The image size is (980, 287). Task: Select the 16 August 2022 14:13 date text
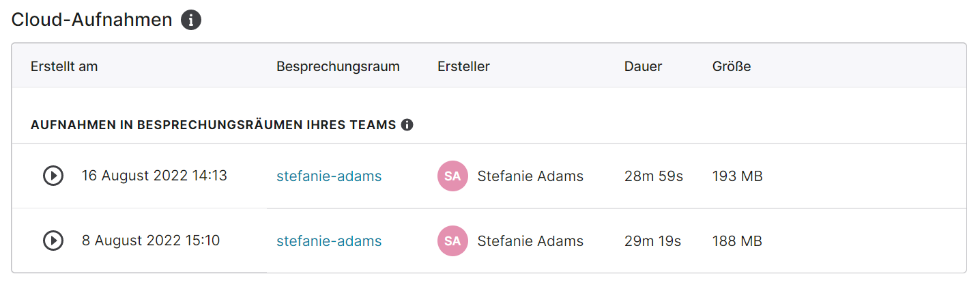(x=154, y=176)
